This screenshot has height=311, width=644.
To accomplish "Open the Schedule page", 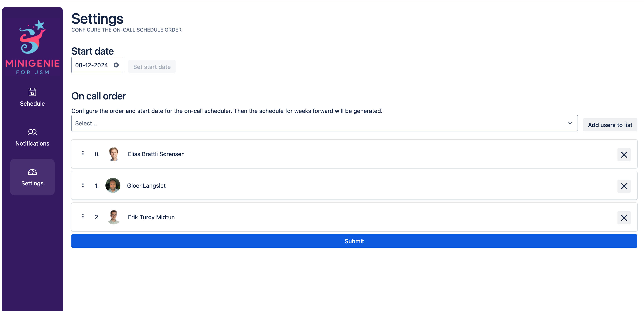I will point(32,104).
